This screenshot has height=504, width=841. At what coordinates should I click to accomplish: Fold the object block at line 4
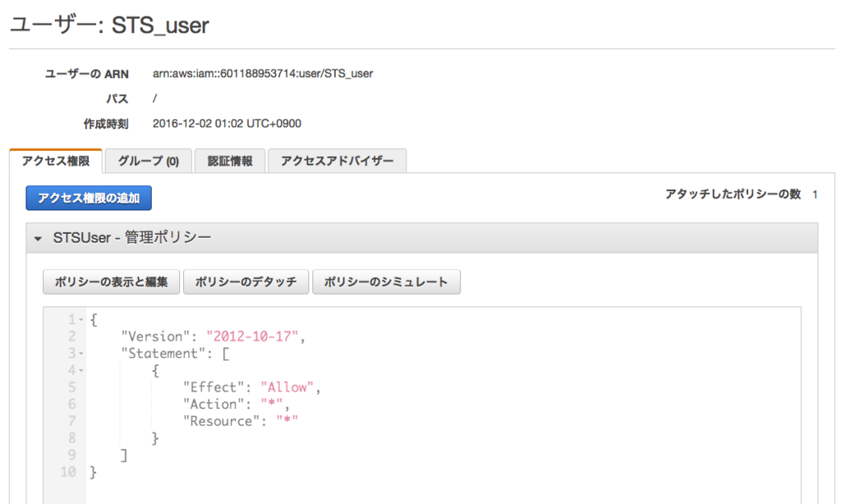point(81,370)
